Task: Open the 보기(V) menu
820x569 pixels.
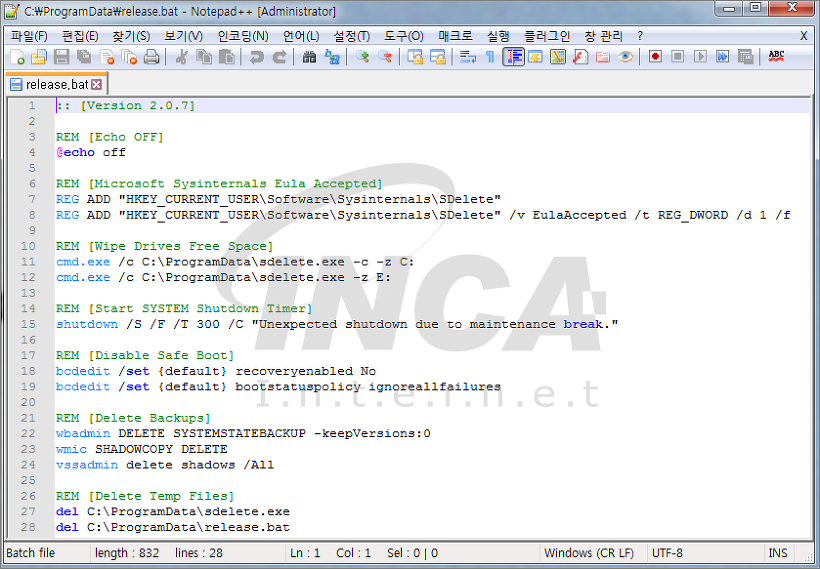Action: click(x=183, y=36)
